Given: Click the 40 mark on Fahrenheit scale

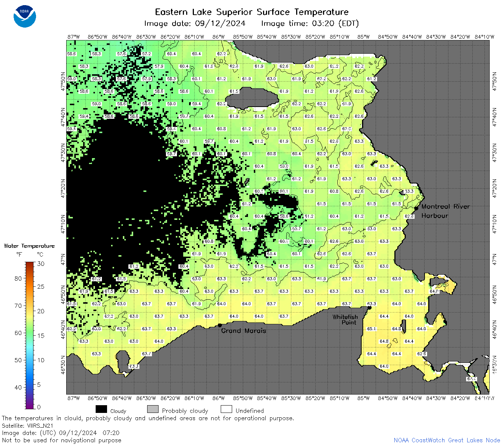Looking at the screenshot, I should 18,387.
